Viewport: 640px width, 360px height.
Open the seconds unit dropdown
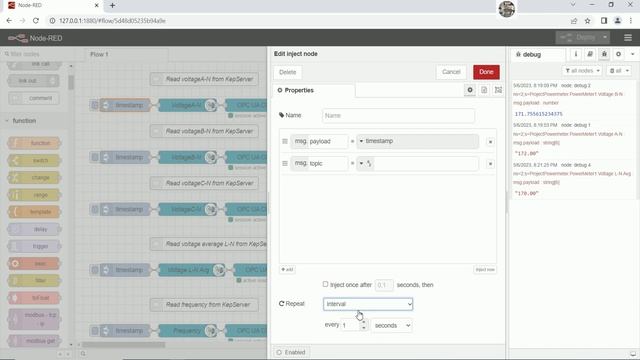pos(391,326)
